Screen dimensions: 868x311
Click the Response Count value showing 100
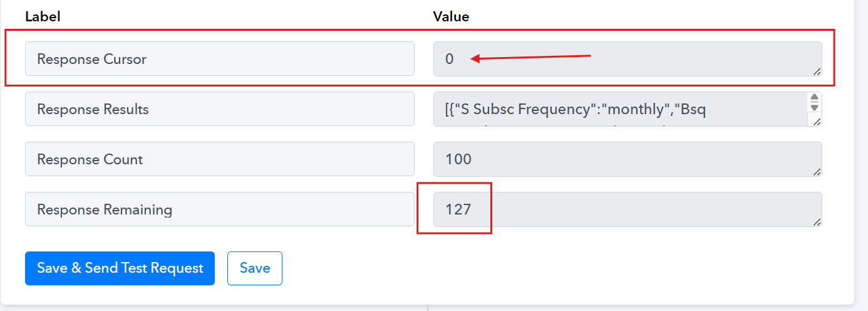tap(628, 159)
